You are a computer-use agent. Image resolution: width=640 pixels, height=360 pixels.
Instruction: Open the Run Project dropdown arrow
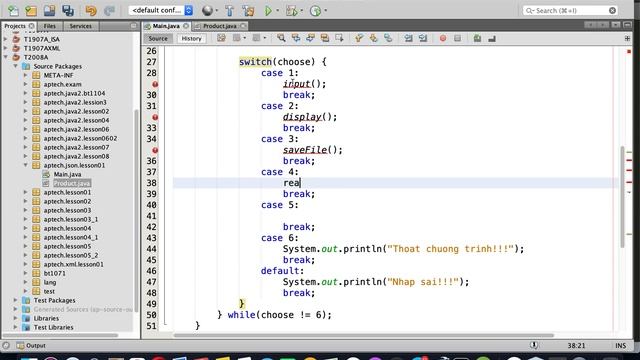coord(278,11)
